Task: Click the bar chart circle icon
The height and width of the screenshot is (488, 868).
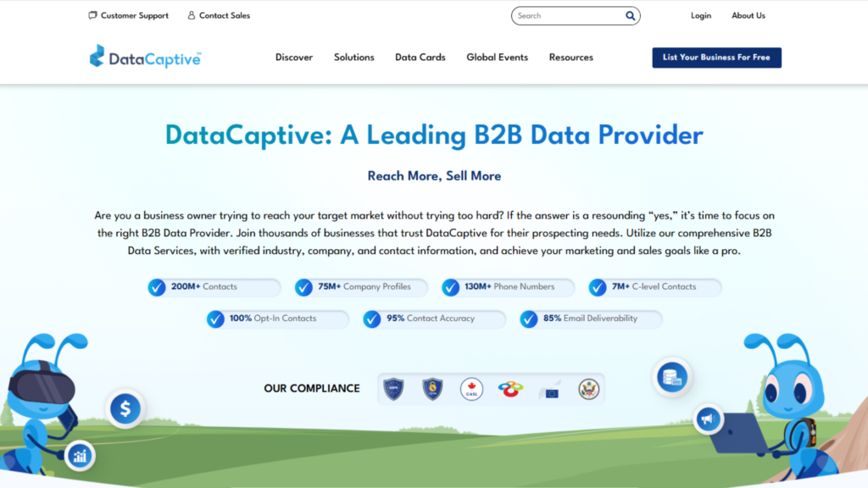Action: coord(81,456)
